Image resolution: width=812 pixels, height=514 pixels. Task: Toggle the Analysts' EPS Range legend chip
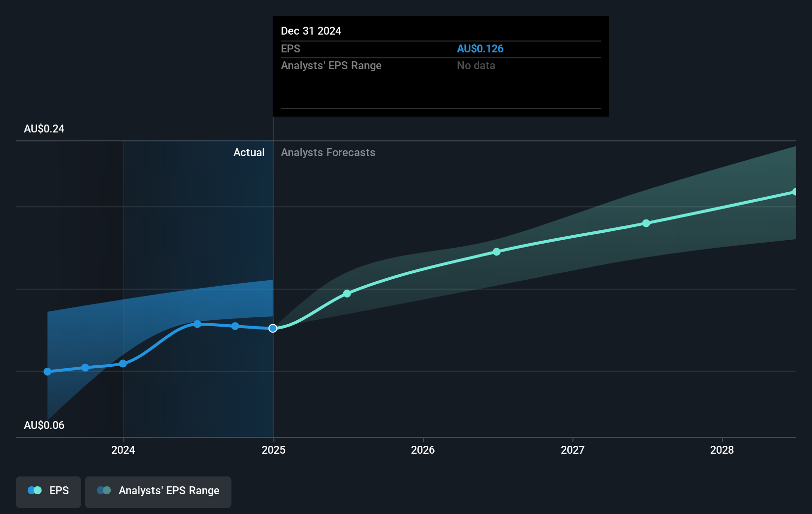pos(158,492)
